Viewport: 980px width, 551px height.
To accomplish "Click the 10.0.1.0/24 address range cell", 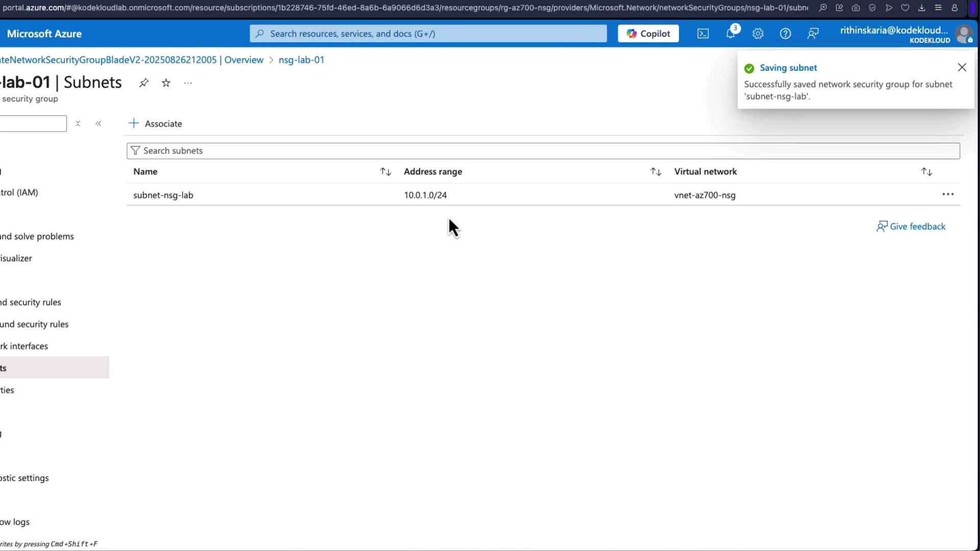I will tap(425, 195).
